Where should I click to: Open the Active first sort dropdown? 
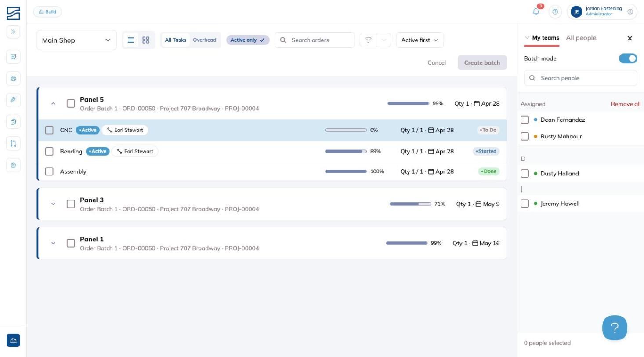420,40
